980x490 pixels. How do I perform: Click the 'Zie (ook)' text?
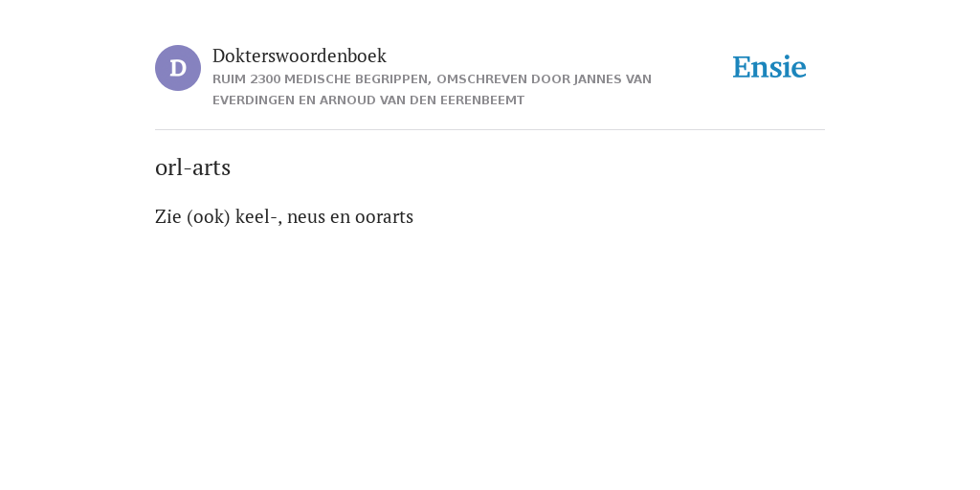click(x=192, y=217)
